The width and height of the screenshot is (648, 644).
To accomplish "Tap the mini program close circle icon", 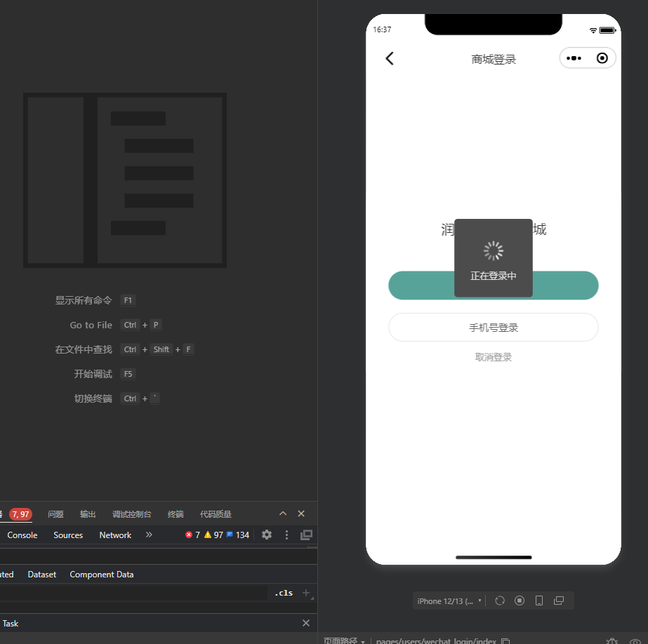I will point(602,58).
